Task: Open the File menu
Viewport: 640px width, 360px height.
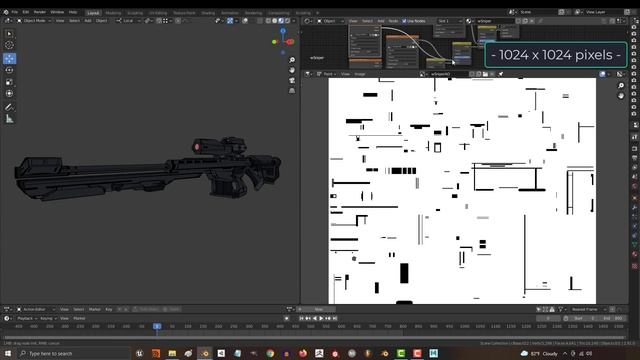Action: pos(15,12)
